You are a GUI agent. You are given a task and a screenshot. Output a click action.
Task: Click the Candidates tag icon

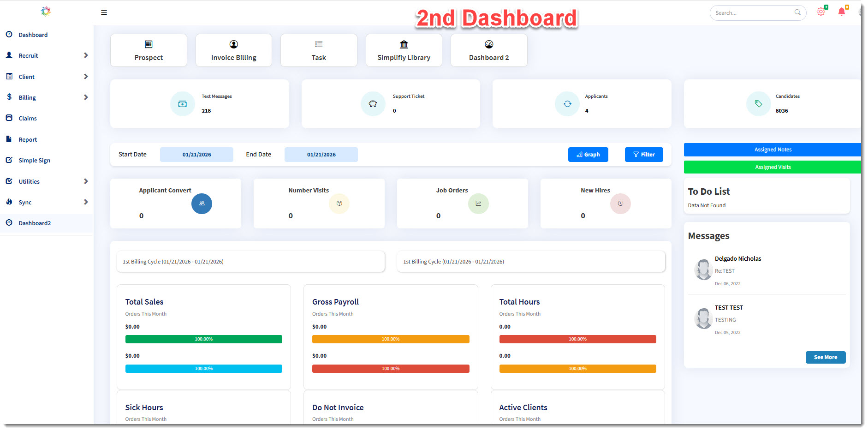758,104
